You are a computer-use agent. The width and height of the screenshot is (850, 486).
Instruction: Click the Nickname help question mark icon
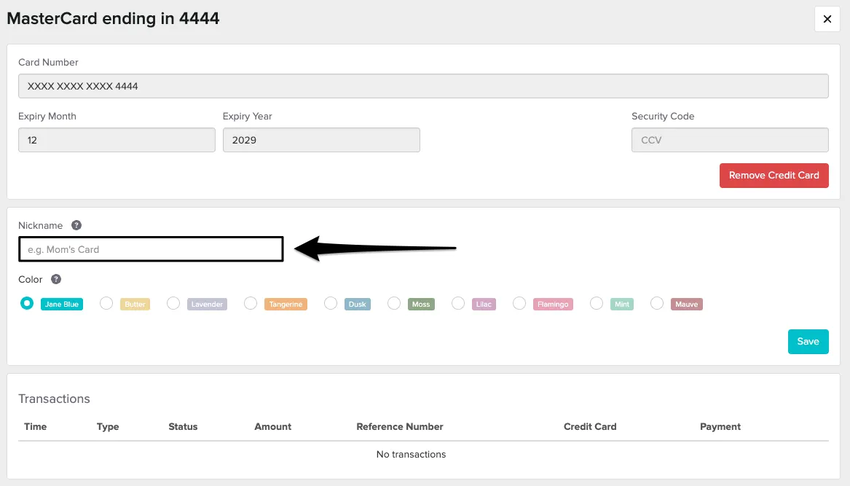pos(77,226)
